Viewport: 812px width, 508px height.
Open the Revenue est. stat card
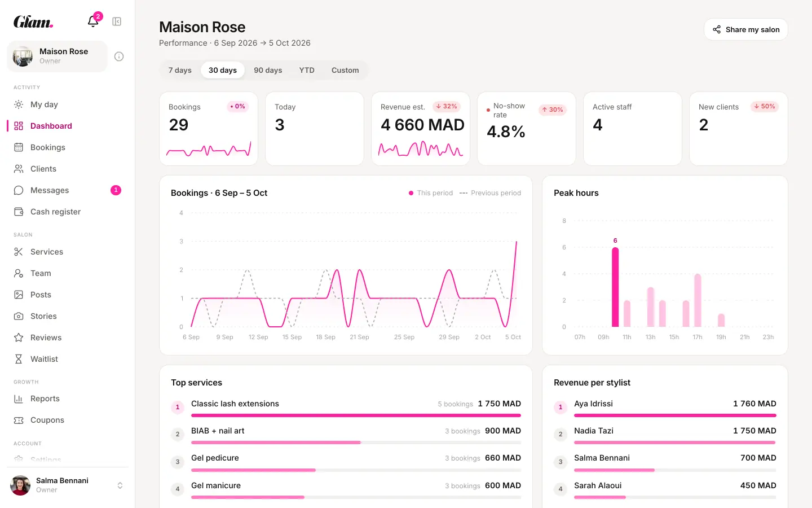click(x=421, y=129)
